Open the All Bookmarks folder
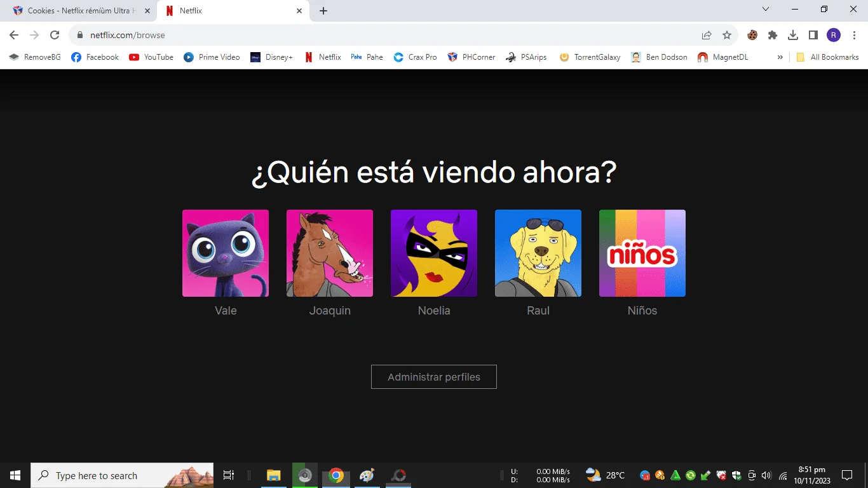This screenshot has width=868, height=488. point(827,57)
